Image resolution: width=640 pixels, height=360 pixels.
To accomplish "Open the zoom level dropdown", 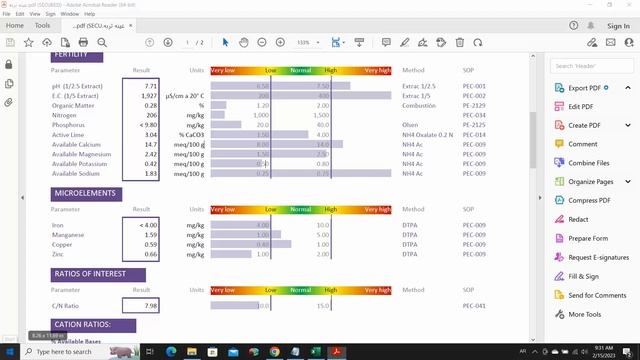I will 318,42.
